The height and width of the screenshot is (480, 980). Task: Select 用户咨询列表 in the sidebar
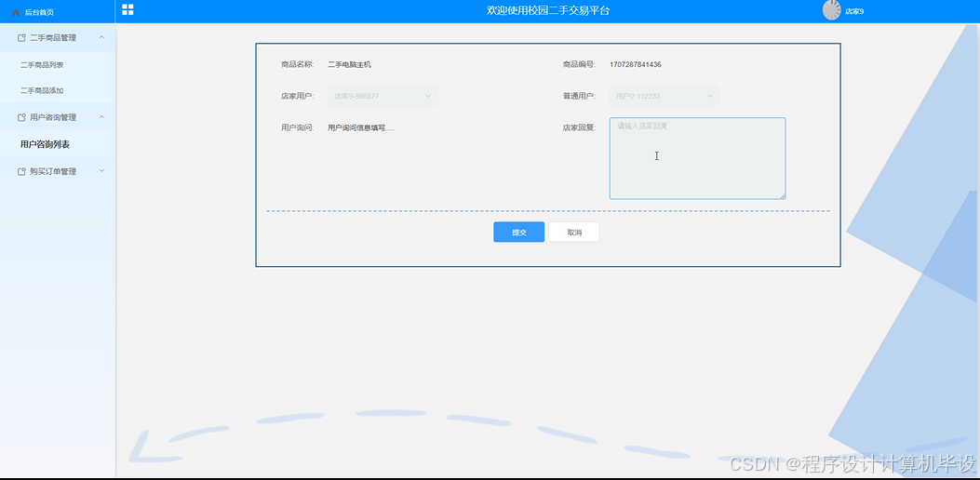click(x=45, y=144)
